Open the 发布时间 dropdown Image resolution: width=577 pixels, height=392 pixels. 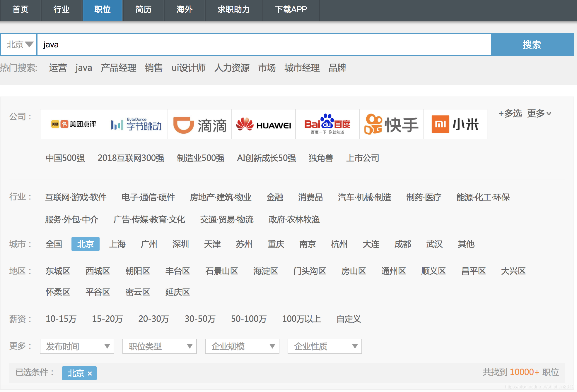(x=77, y=346)
